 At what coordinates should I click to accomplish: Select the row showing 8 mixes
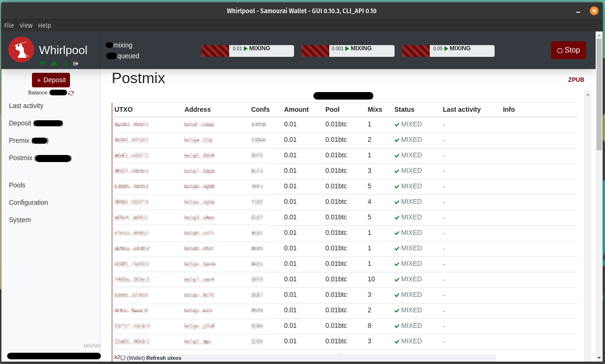click(345, 326)
